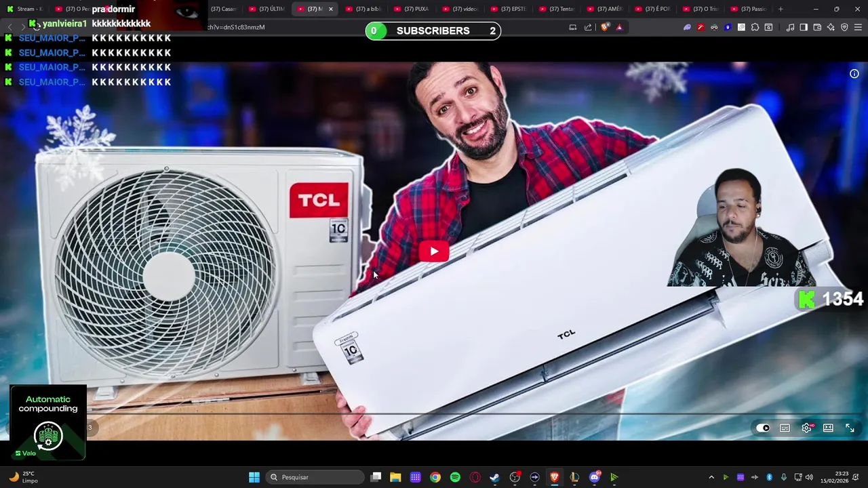Click the Pesquisar taskbar search box
Viewport: 868px width, 488px height.
click(x=314, y=477)
